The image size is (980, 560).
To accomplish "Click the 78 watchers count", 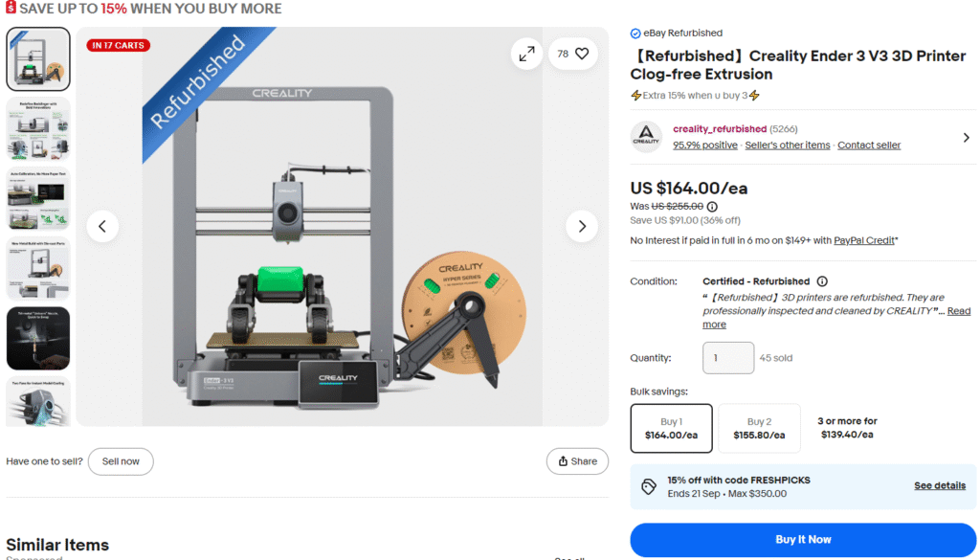I will coord(563,55).
